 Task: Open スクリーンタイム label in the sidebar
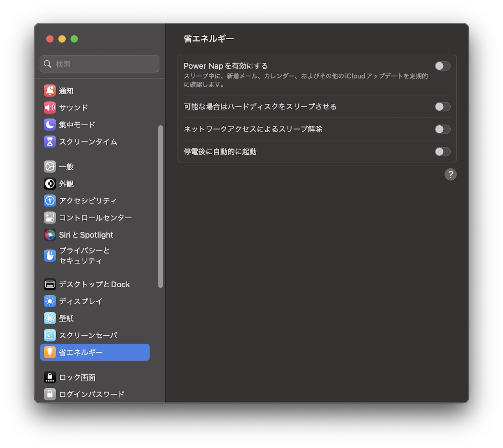point(88,142)
